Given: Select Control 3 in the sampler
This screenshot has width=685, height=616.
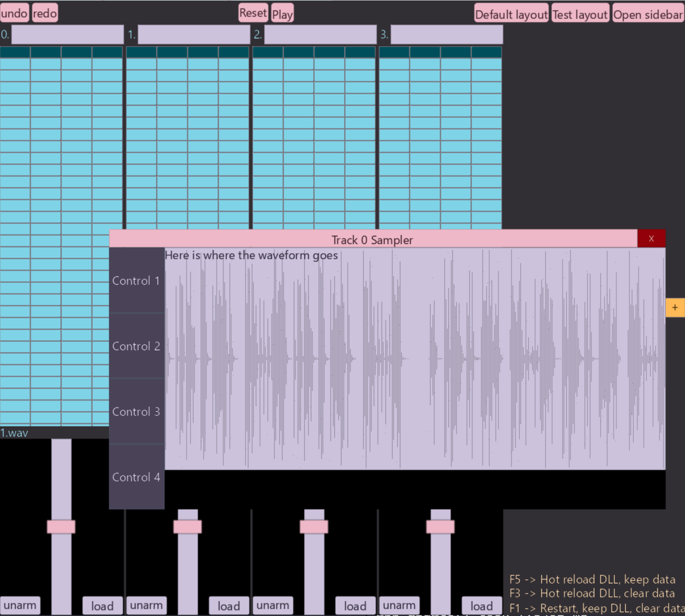Looking at the screenshot, I should coord(136,412).
